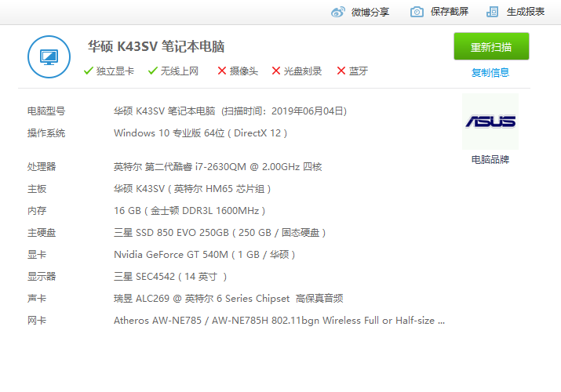Select the HM65 芯片组 motherboard value
This screenshot has width=561, height=392.
[192, 189]
